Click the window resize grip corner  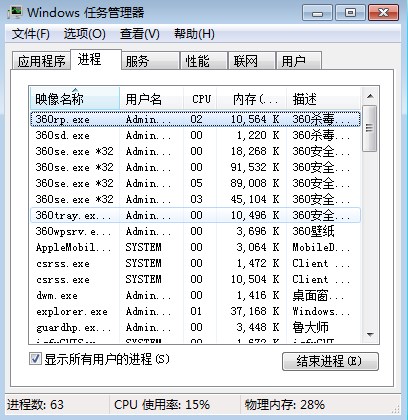(396, 409)
